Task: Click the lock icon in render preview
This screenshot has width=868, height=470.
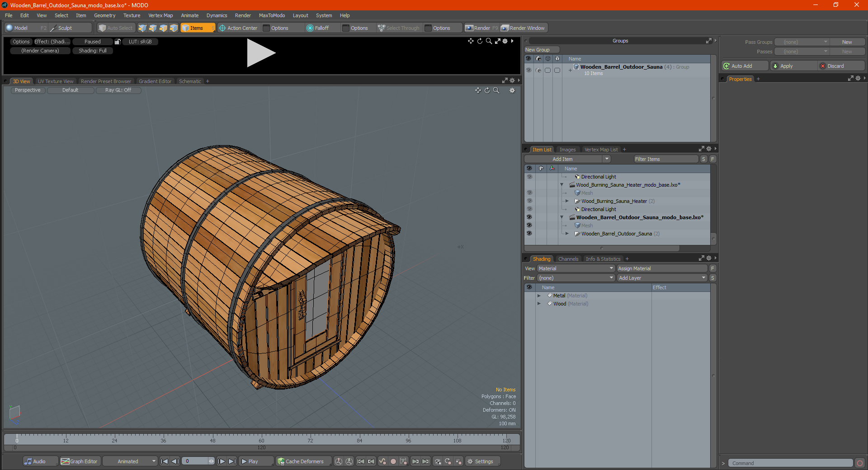Action: coord(118,42)
